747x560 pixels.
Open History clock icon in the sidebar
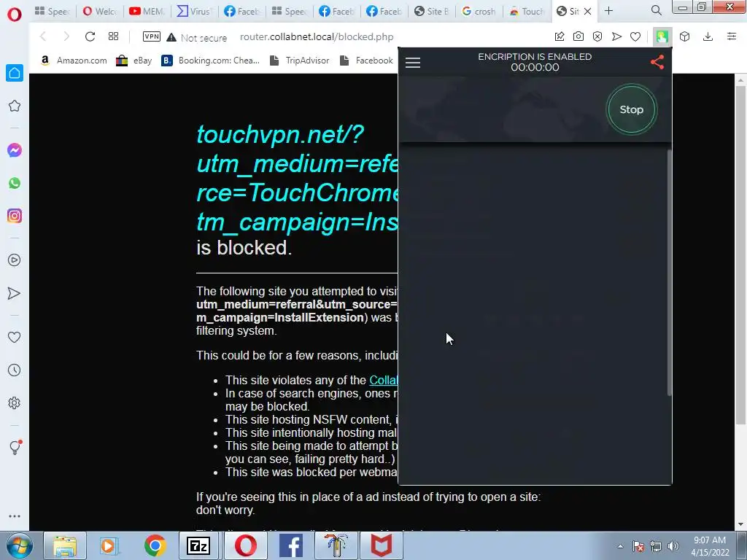click(15, 370)
